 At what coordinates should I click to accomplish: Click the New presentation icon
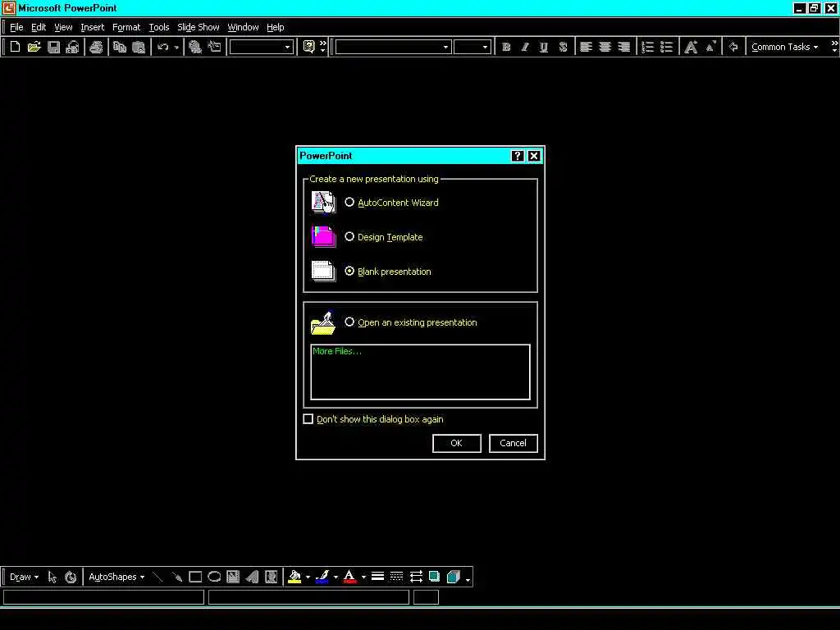[15, 47]
